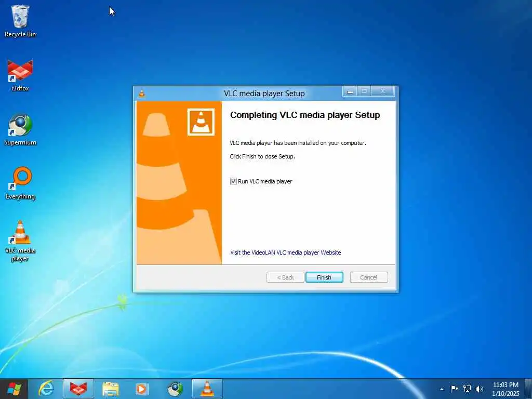The width and height of the screenshot is (532, 399).
Task: Click the 'Completing VLC media player Setup' heading
Action: 305,115
